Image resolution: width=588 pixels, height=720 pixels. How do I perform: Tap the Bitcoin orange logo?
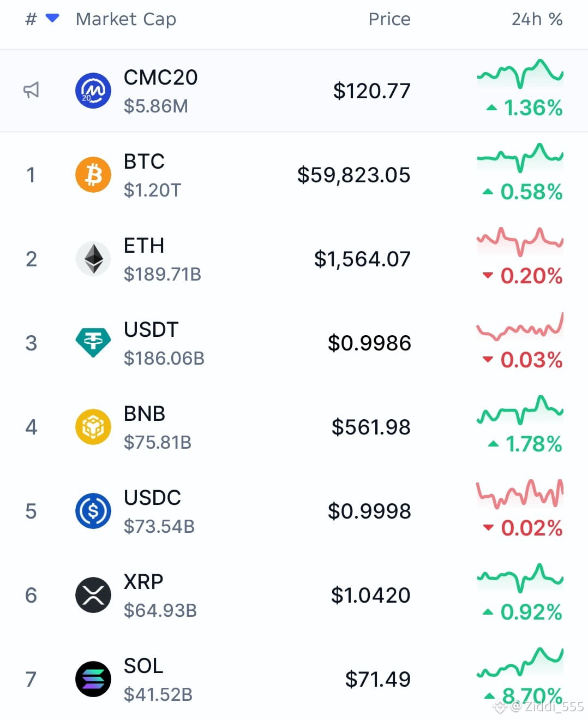(x=93, y=175)
